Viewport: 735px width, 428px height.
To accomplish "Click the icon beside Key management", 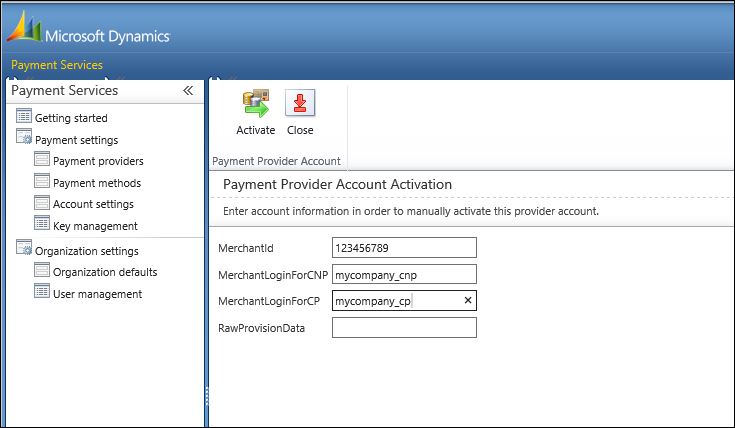I will click(x=42, y=224).
